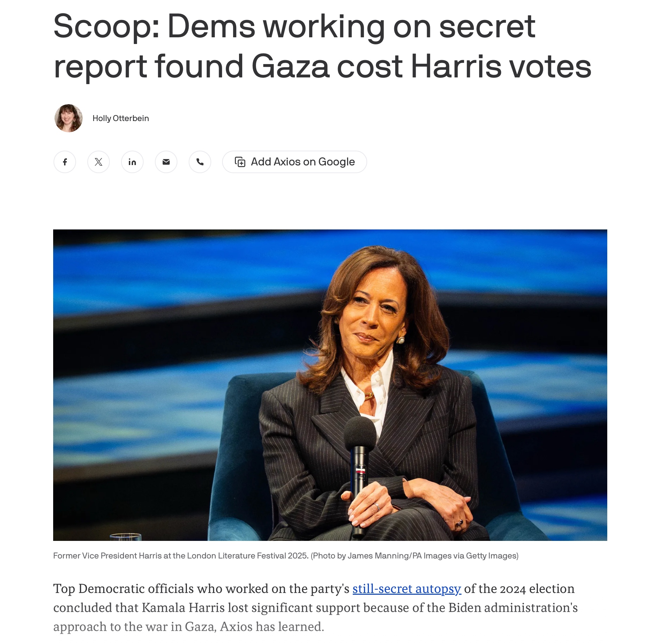Viewport: 659px width, 644px height.
Task: Open author name Holly Otterbein
Action: (121, 118)
